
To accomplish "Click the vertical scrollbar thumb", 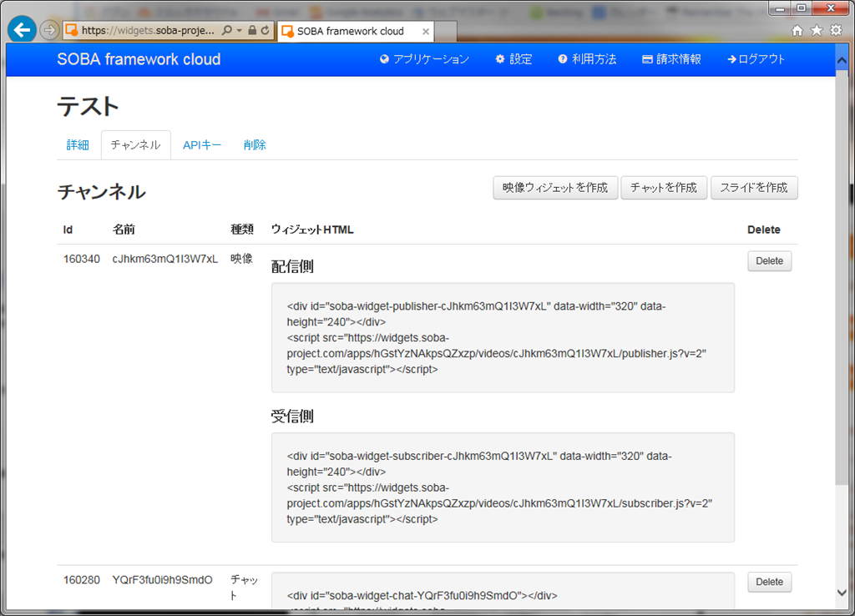I will click(842, 277).
